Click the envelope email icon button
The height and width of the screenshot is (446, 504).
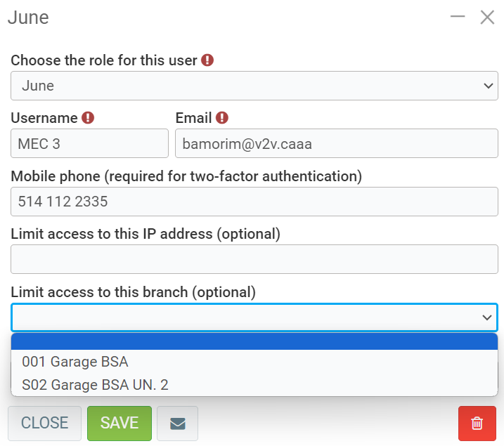(177, 424)
